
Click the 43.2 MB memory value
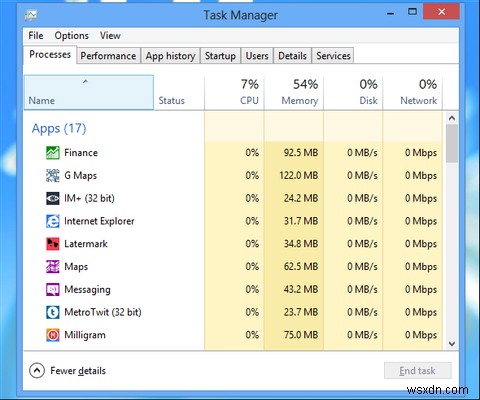coord(301,289)
